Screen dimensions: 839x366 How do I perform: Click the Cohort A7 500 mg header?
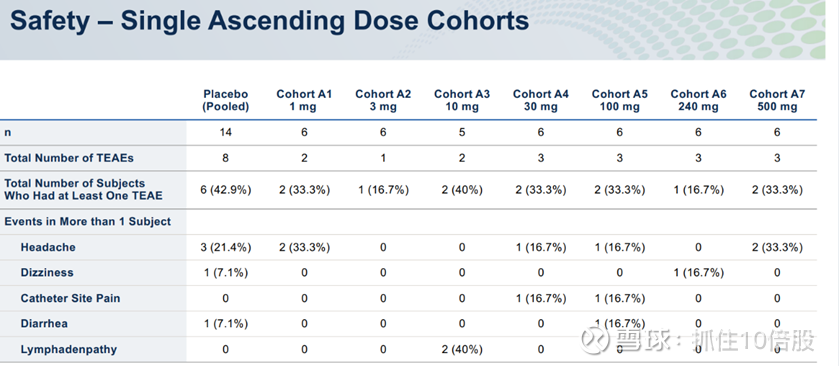click(777, 100)
